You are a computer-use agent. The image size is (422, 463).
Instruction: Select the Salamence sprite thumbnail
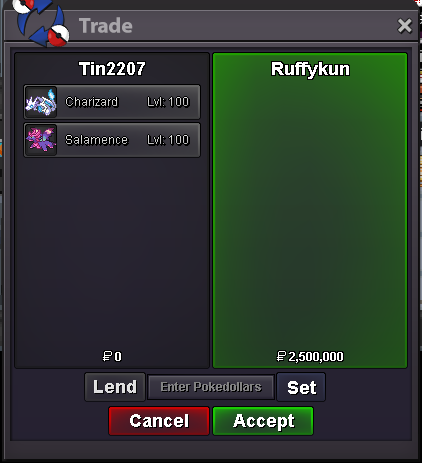41,140
